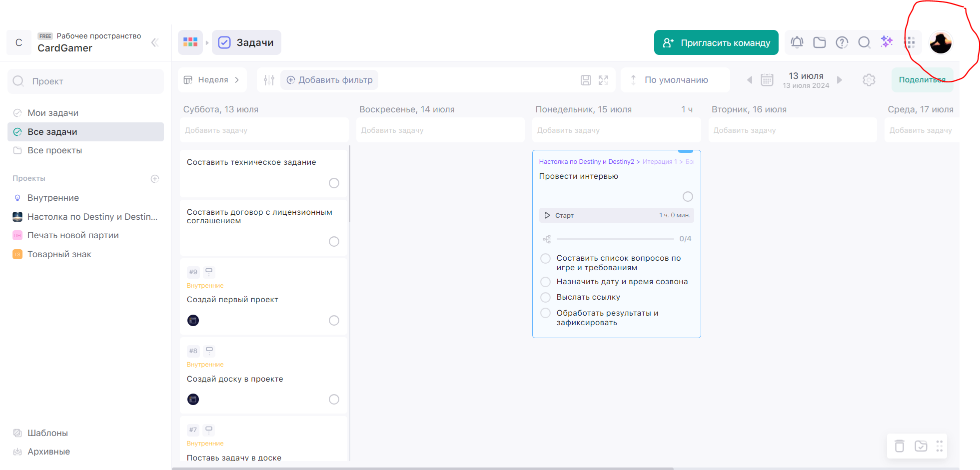Click the pin icon on task #9
This screenshot has height=470, width=980.
pyautogui.click(x=209, y=271)
